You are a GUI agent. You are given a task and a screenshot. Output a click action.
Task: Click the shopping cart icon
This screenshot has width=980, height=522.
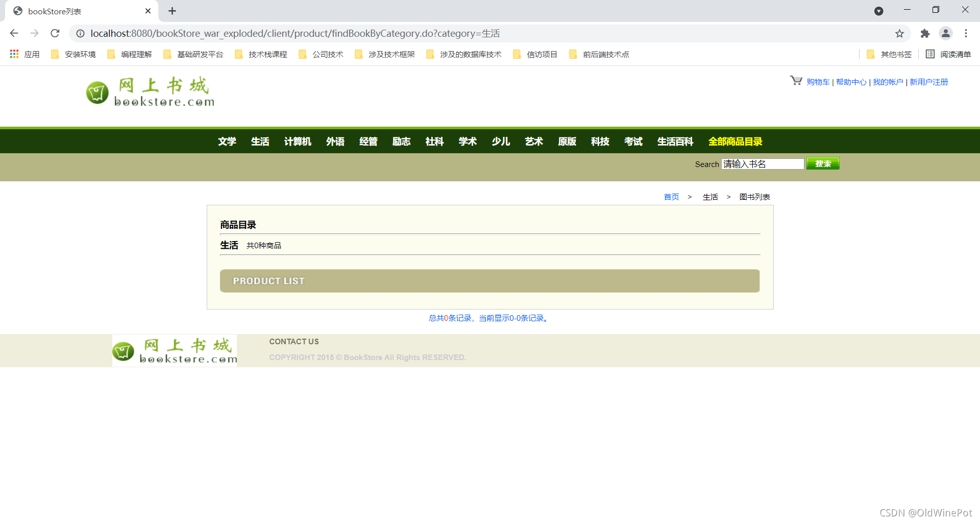[x=796, y=81]
